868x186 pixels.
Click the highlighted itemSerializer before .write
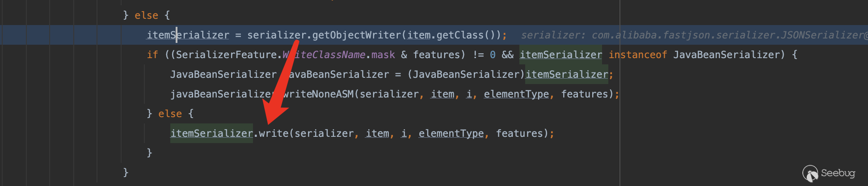211,133
